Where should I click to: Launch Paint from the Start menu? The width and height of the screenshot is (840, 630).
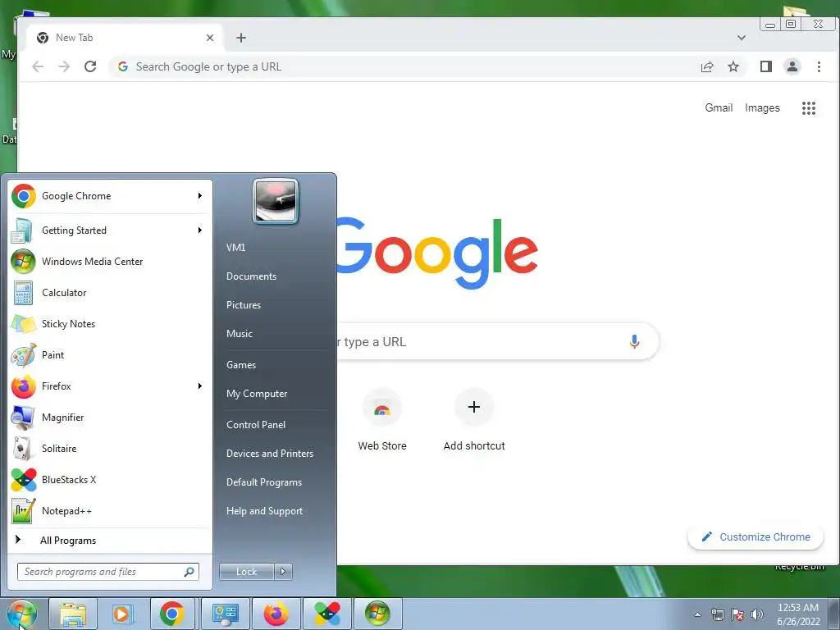110,354
